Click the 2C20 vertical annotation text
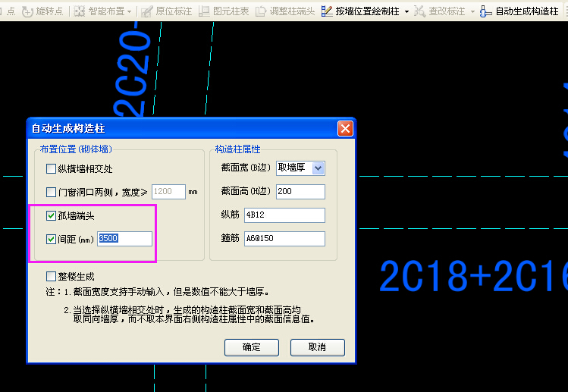This screenshot has width=568, height=392. pos(133,69)
